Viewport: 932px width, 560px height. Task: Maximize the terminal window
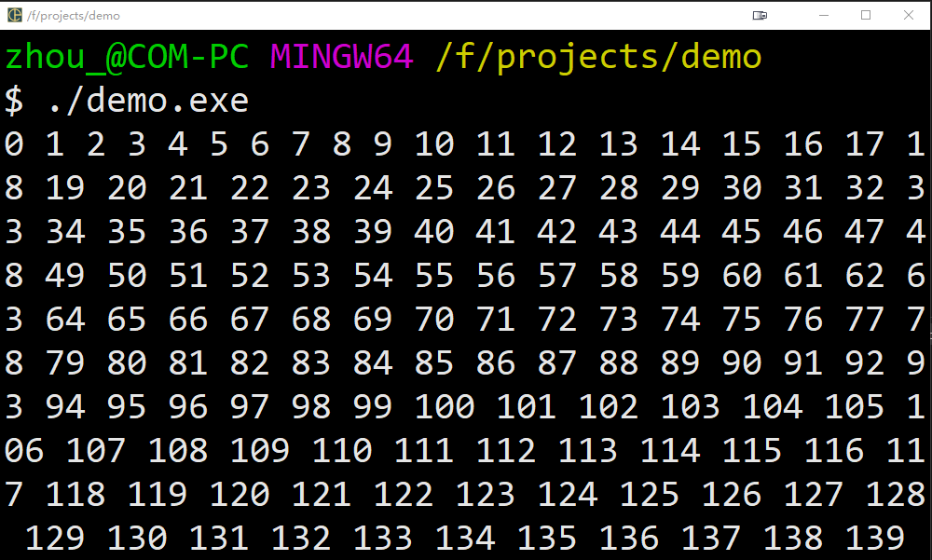(866, 16)
